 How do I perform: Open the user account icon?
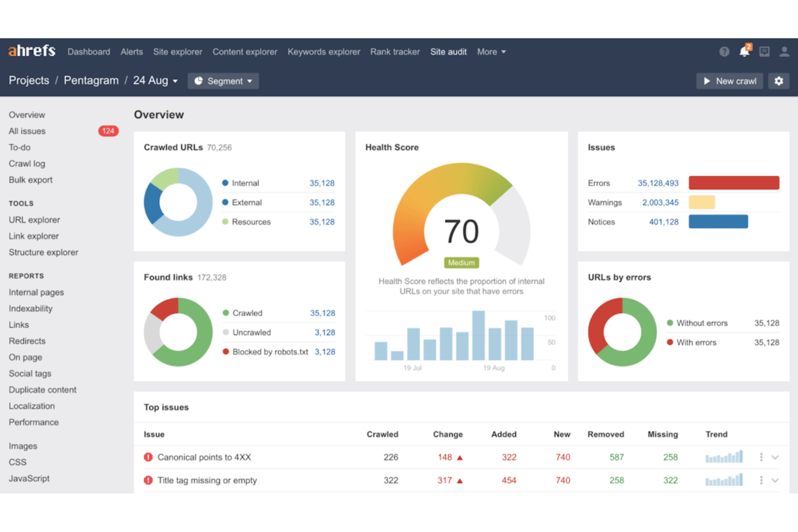[x=785, y=52]
